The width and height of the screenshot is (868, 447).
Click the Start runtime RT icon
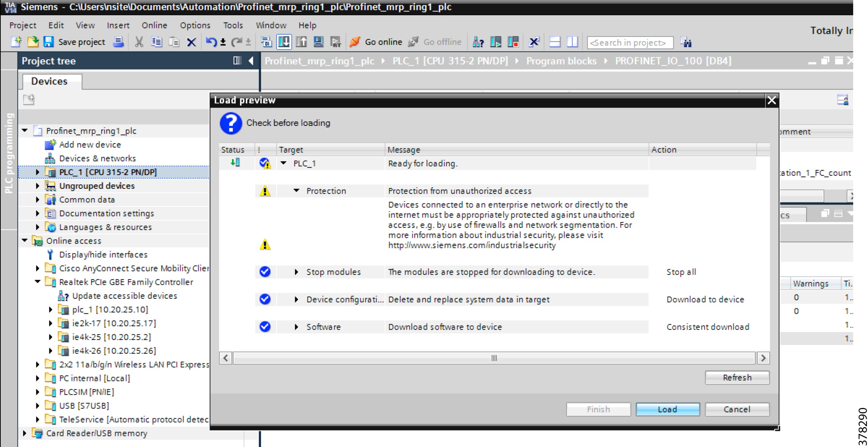click(x=336, y=42)
